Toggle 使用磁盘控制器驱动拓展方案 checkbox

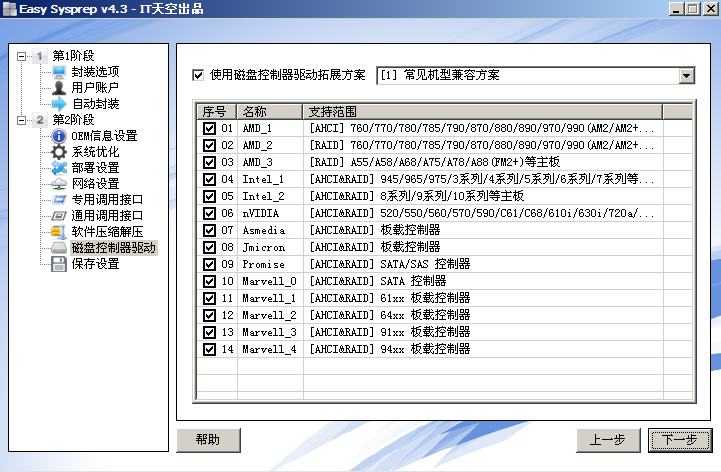(198, 75)
